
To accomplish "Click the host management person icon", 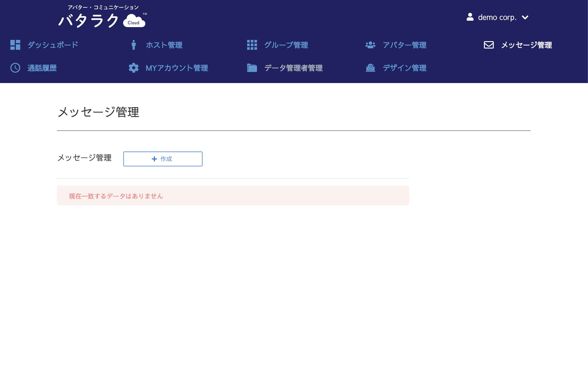I will pos(133,45).
